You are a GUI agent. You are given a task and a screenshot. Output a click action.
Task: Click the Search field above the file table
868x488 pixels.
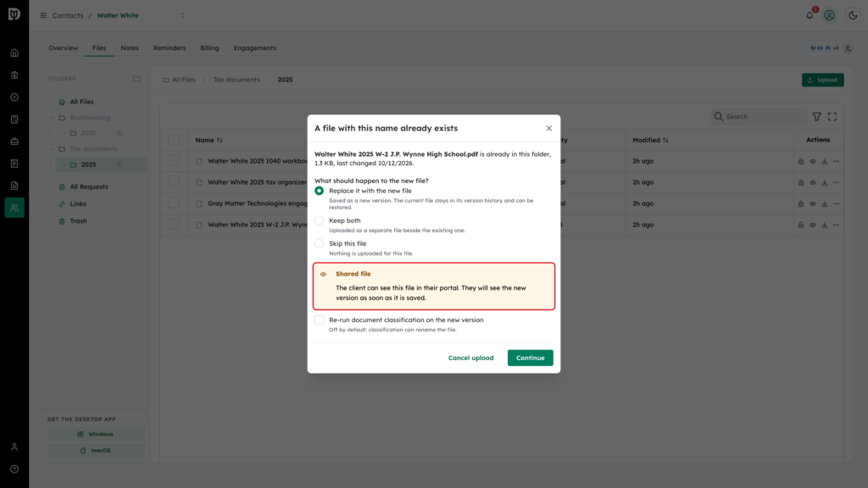click(x=759, y=117)
